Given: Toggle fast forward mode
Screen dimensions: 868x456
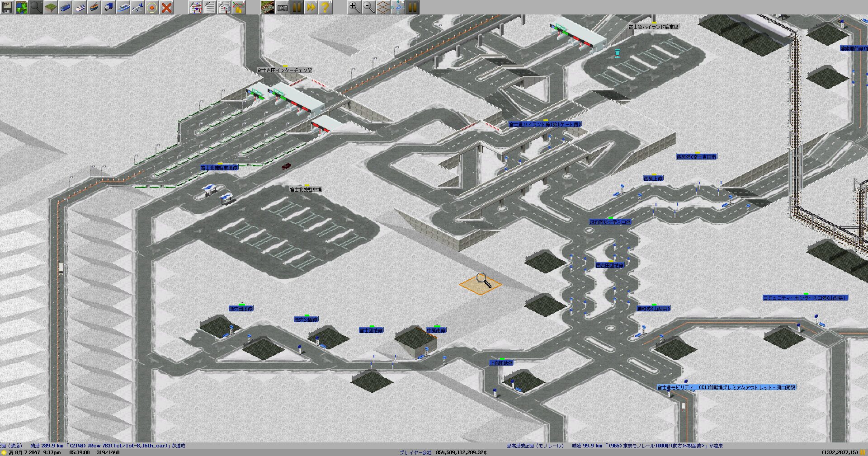Looking at the screenshot, I should pos(311,7).
